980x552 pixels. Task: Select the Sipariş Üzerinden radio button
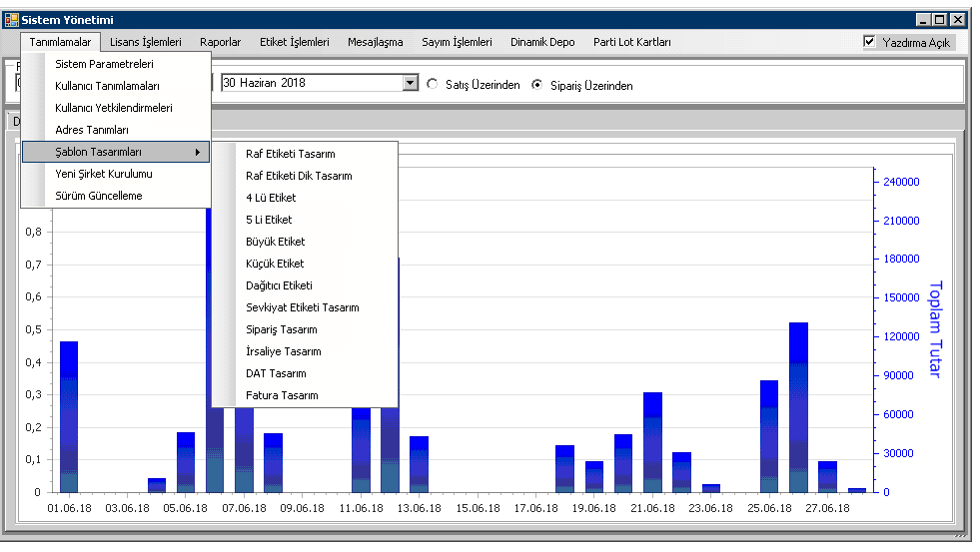pos(536,84)
